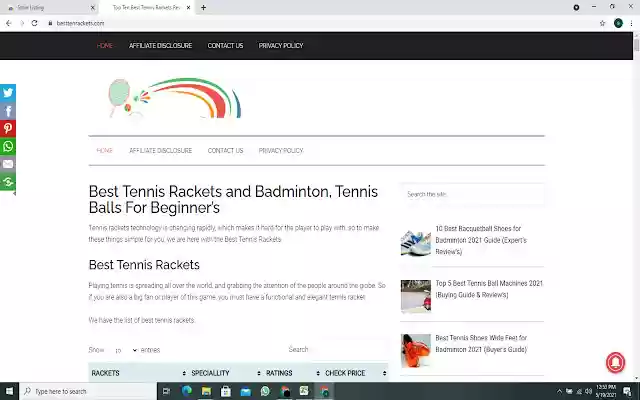Share by Email sidebar icon
Screen dimensions: 640x400
point(8,164)
